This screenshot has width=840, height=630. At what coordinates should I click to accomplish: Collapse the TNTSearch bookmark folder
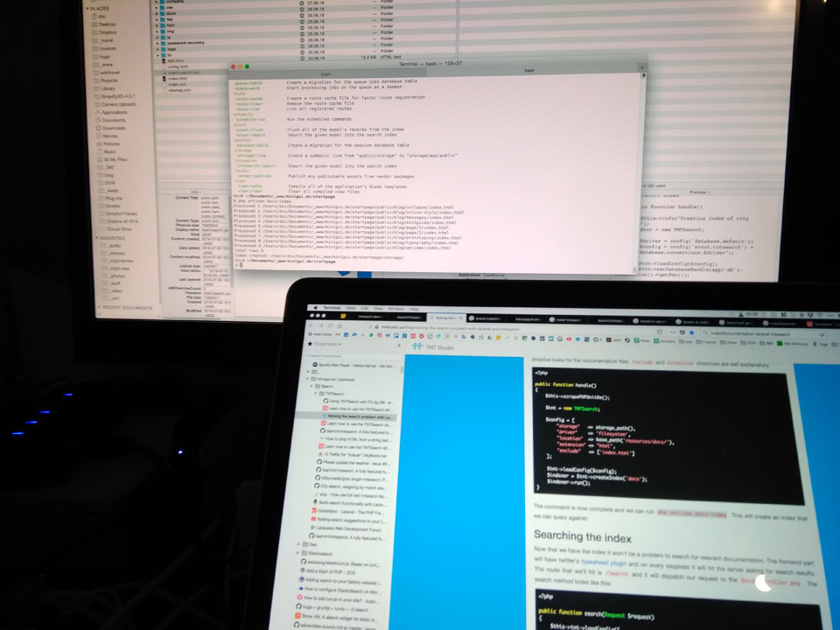point(315,394)
